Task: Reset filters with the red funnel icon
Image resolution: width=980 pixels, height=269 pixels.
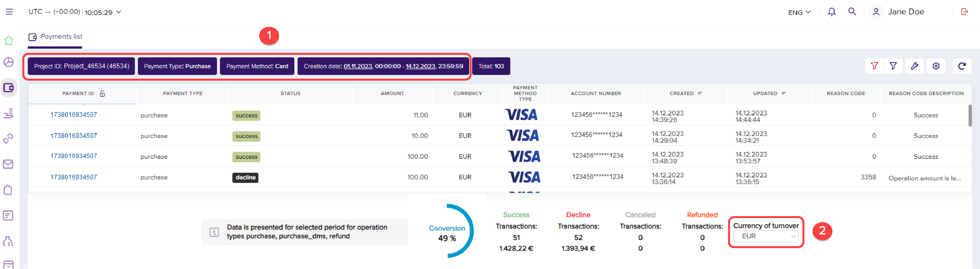Action: point(874,66)
